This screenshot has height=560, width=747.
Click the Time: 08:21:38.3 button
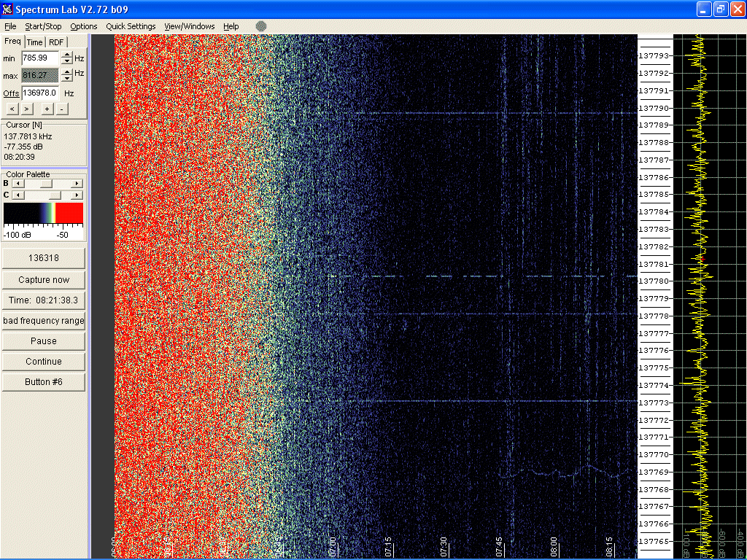44,300
